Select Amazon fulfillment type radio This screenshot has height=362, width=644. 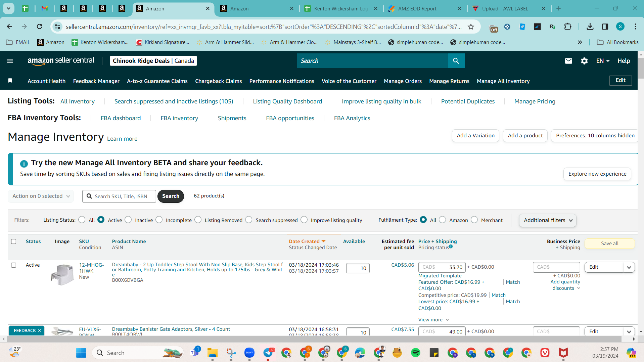pyautogui.click(x=443, y=220)
